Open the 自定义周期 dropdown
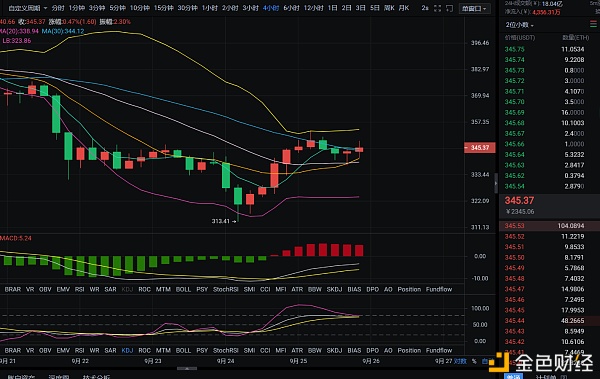The width and height of the screenshot is (600, 379). point(28,8)
